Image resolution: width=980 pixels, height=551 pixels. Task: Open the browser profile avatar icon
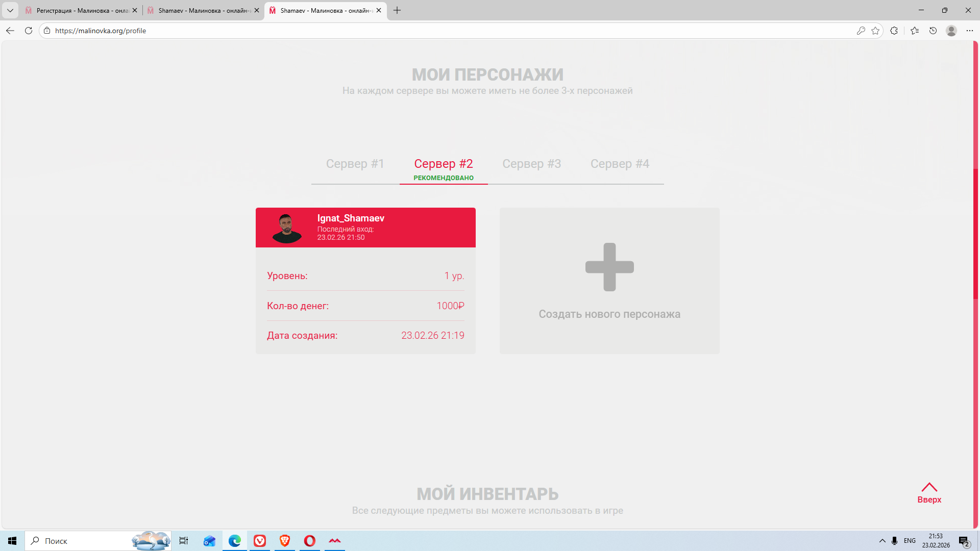click(951, 31)
